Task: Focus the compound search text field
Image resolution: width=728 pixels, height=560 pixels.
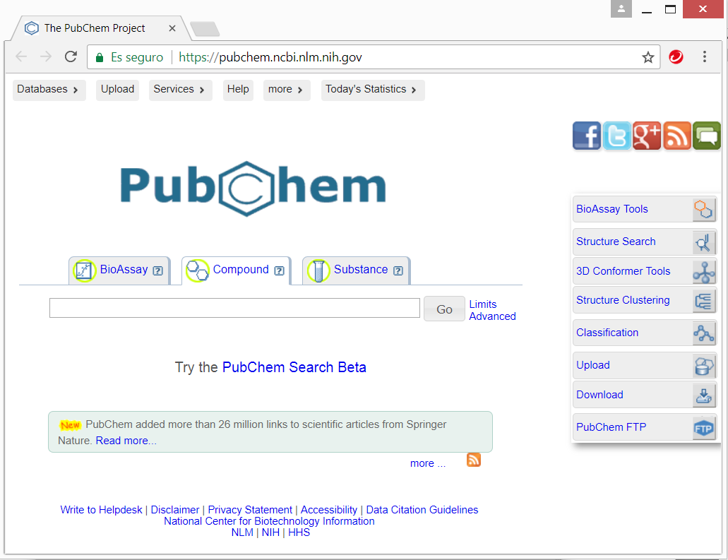Action: click(x=234, y=308)
